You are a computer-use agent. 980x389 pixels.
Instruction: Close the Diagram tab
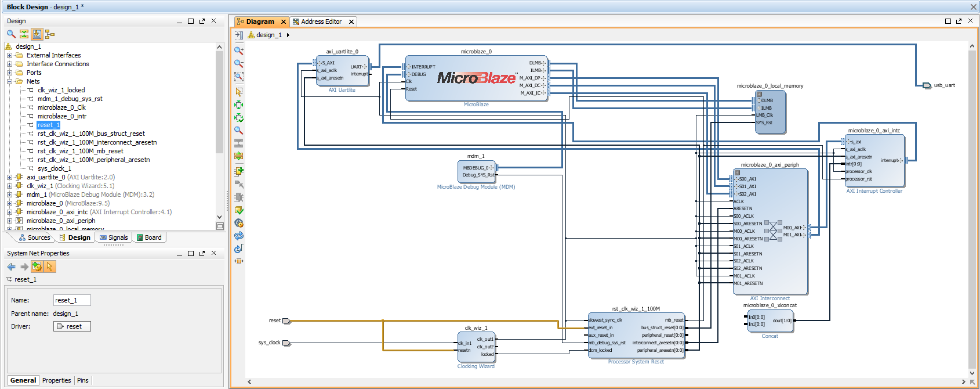pos(284,21)
